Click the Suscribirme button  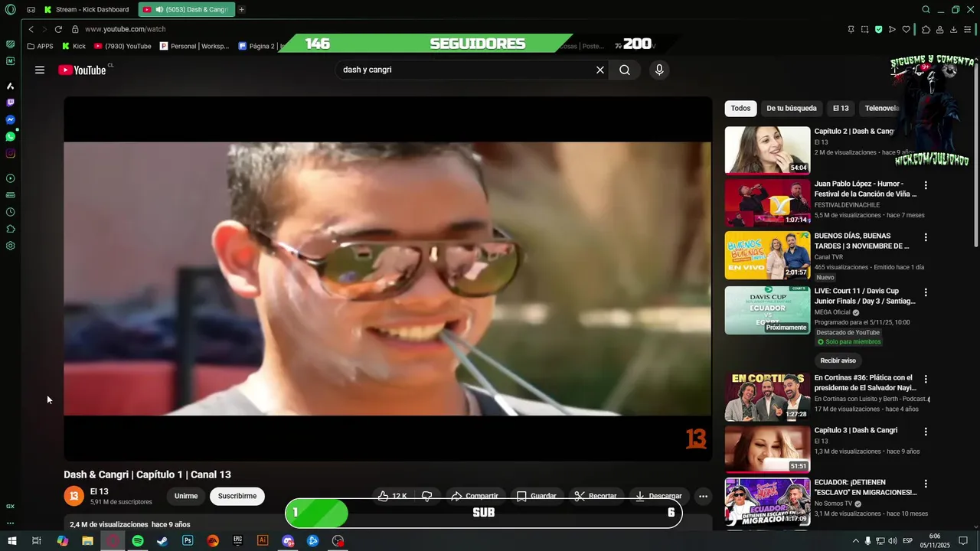click(237, 496)
